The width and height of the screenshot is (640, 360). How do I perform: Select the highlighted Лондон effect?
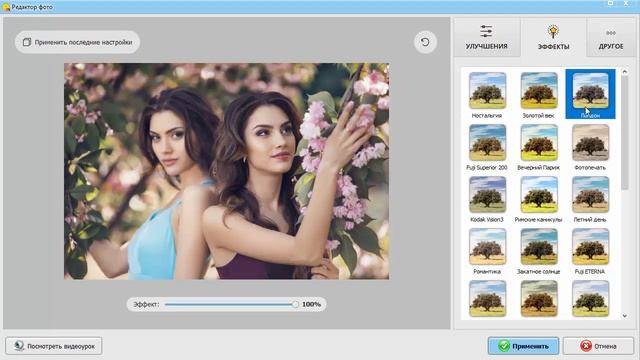coord(590,94)
